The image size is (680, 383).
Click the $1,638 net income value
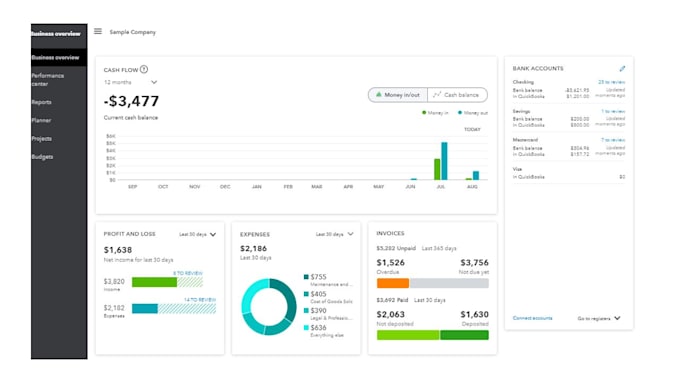click(x=118, y=250)
